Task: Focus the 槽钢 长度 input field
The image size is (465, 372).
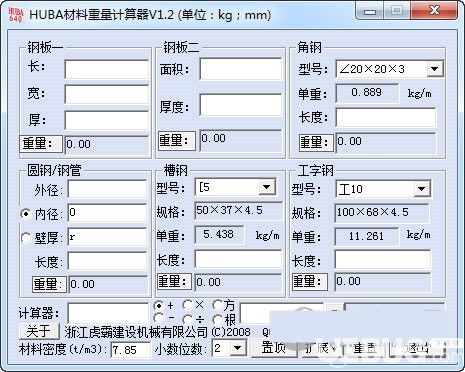Action: coord(238,259)
